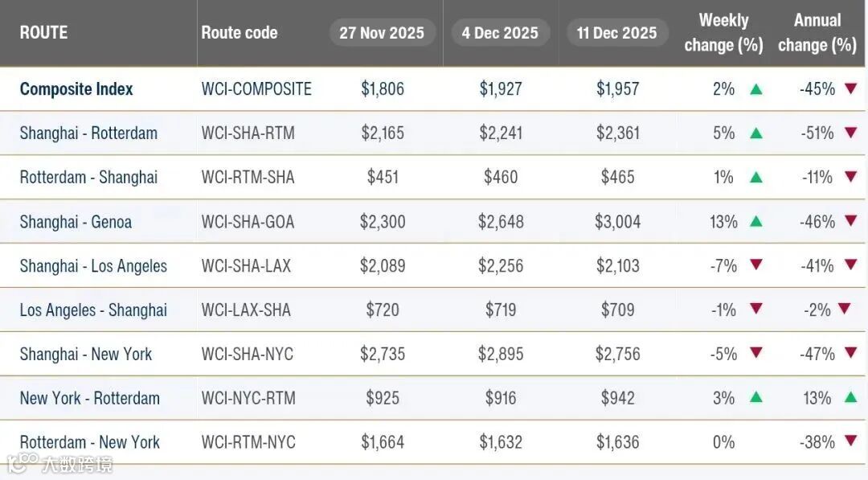
Task: Click the WCI-LAX-SHA route code
Action: pos(246,310)
